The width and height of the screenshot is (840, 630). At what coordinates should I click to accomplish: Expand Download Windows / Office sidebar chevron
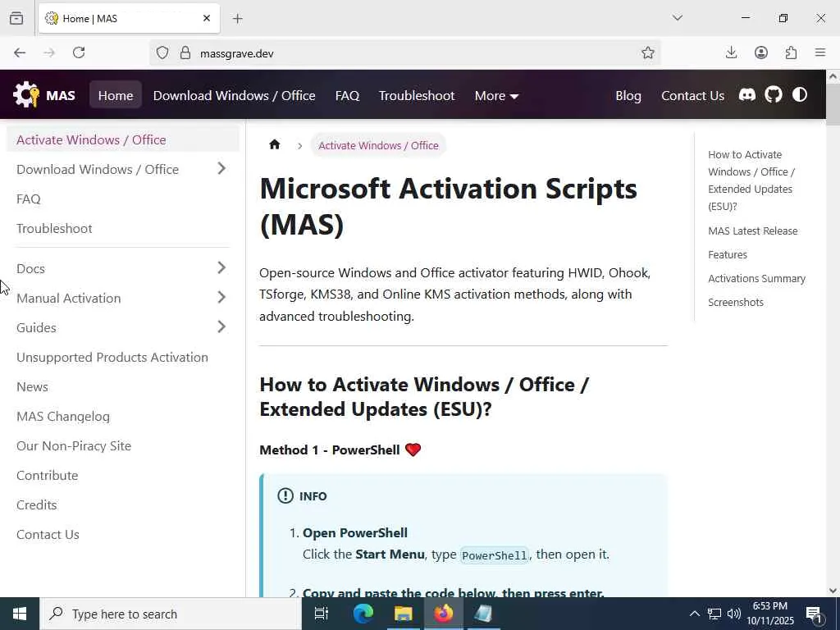[221, 169]
